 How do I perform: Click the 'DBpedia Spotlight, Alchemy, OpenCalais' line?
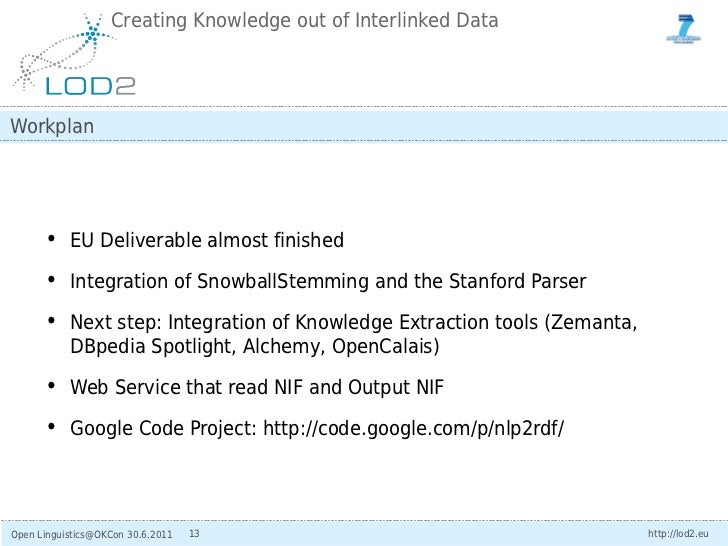tap(254, 347)
